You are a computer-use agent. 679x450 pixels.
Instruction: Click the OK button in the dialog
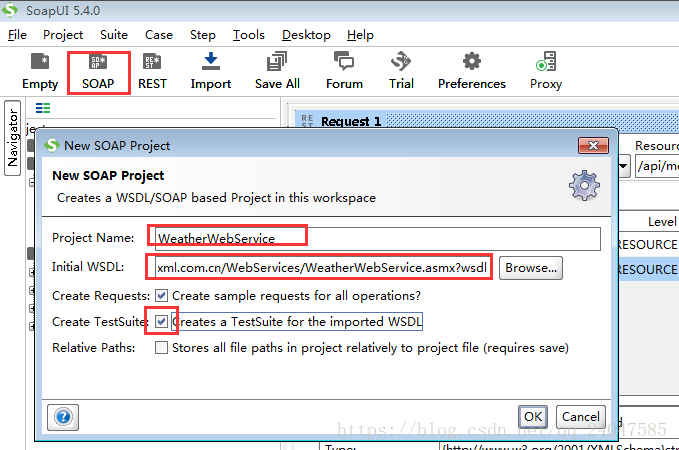[533, 417]
